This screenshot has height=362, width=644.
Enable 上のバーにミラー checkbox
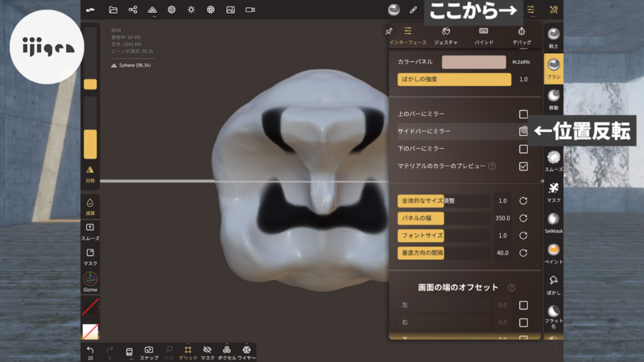[x=523, y=114]
